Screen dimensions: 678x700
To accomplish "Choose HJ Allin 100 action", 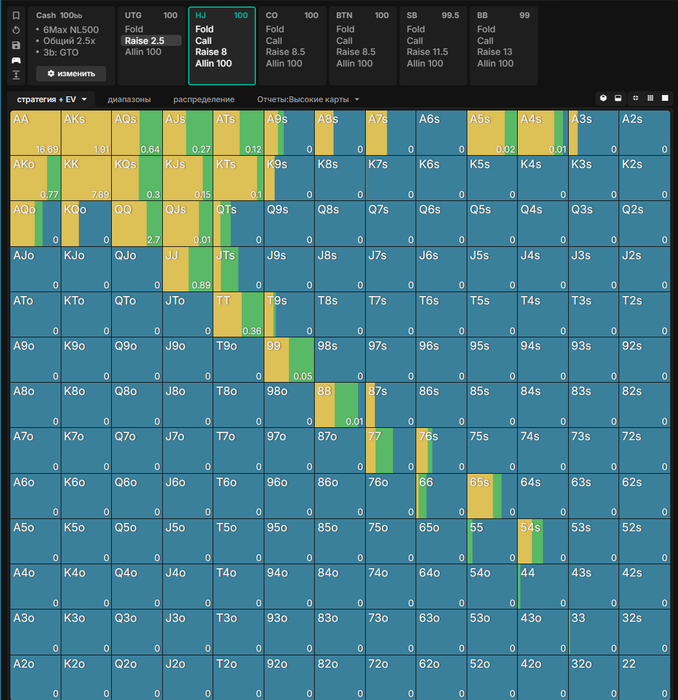I will click(x=213, y=63).
